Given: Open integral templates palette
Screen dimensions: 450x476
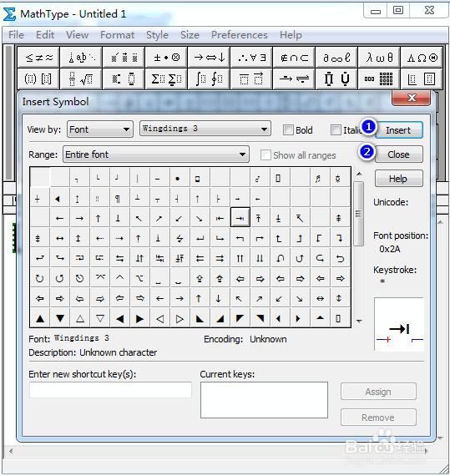Looking at the screenshot, I should (209, 79).
